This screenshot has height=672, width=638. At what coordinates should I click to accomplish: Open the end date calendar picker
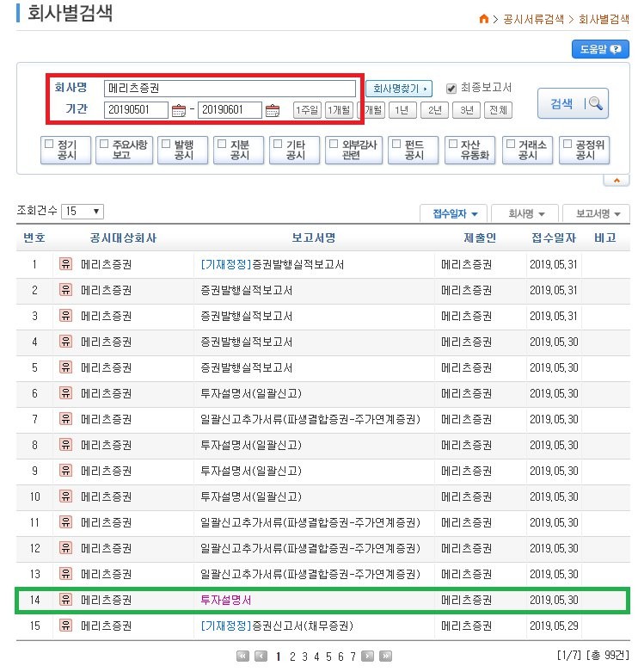[273, 111]
